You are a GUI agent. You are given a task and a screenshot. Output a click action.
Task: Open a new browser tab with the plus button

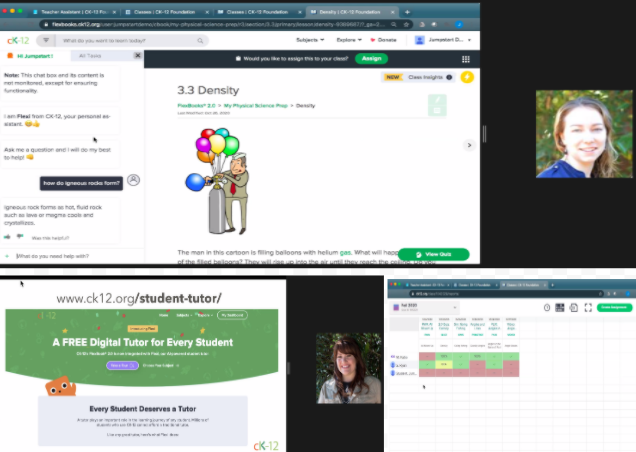(407, 12)
